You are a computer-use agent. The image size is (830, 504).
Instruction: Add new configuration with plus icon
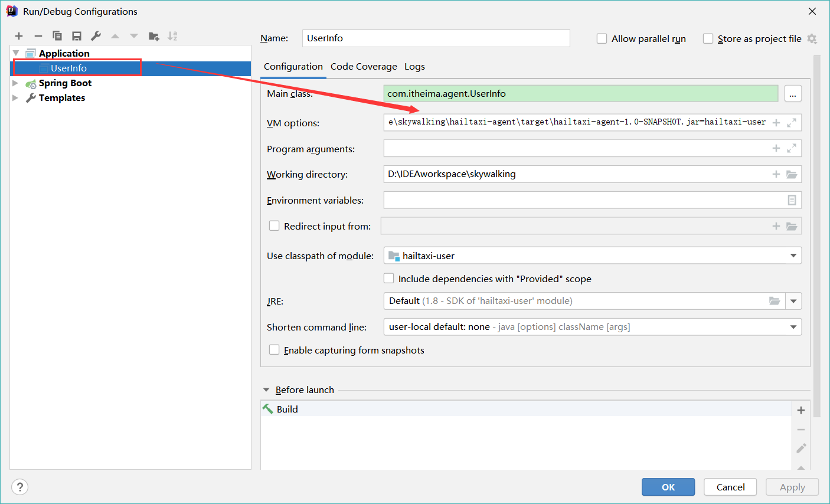(x=19, y=36)
